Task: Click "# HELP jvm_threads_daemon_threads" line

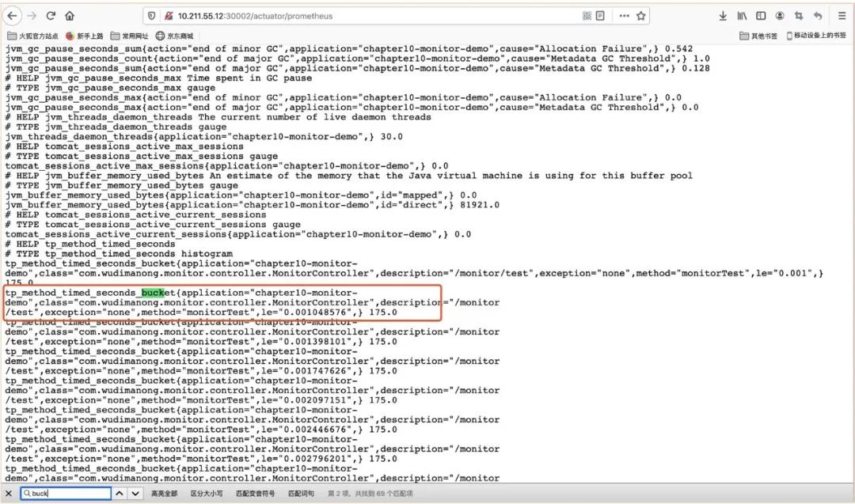Action: (x=218, y=117)
